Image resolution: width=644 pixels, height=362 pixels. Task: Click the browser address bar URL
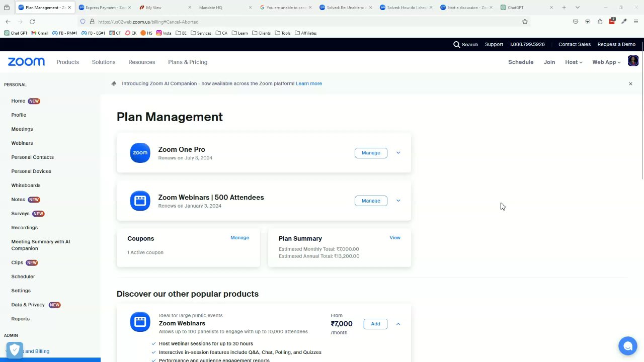(x=148, y=22)
